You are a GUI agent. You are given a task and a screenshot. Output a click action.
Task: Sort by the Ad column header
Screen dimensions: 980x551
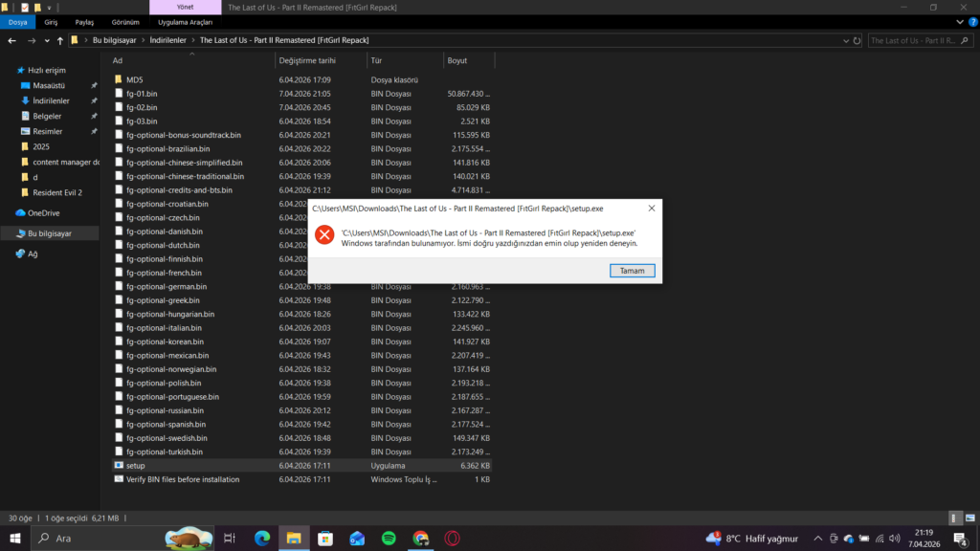point(191,60)
